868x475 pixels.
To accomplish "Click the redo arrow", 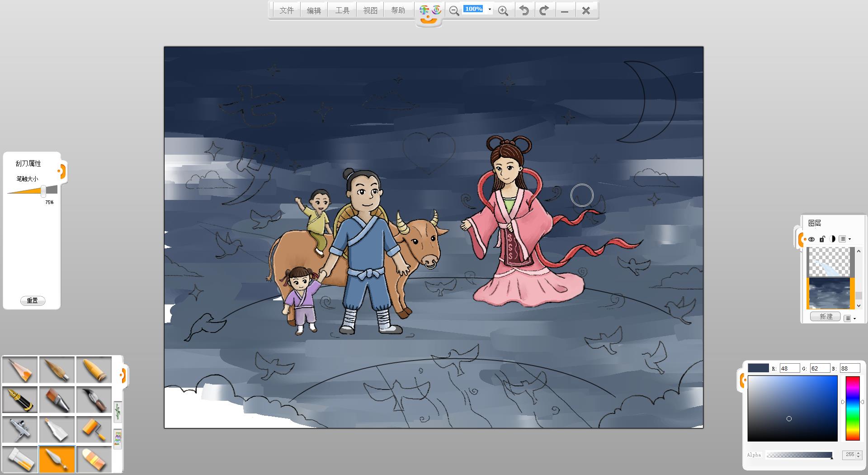I will 544,10.
